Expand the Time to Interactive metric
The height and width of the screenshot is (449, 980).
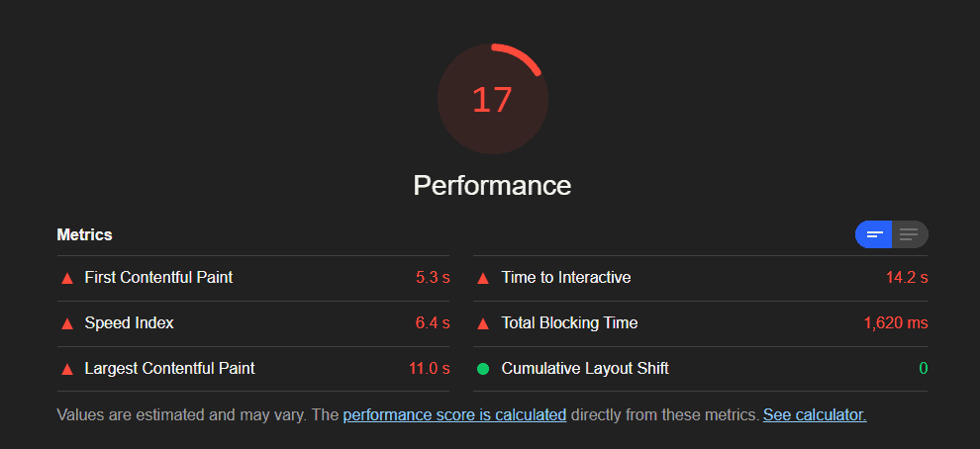click(x=565, y=278)
